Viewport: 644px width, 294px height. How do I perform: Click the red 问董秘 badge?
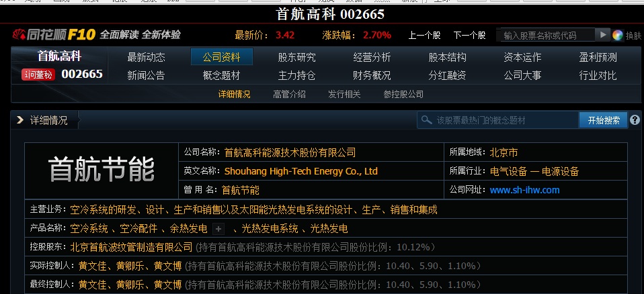pos(38,74)
